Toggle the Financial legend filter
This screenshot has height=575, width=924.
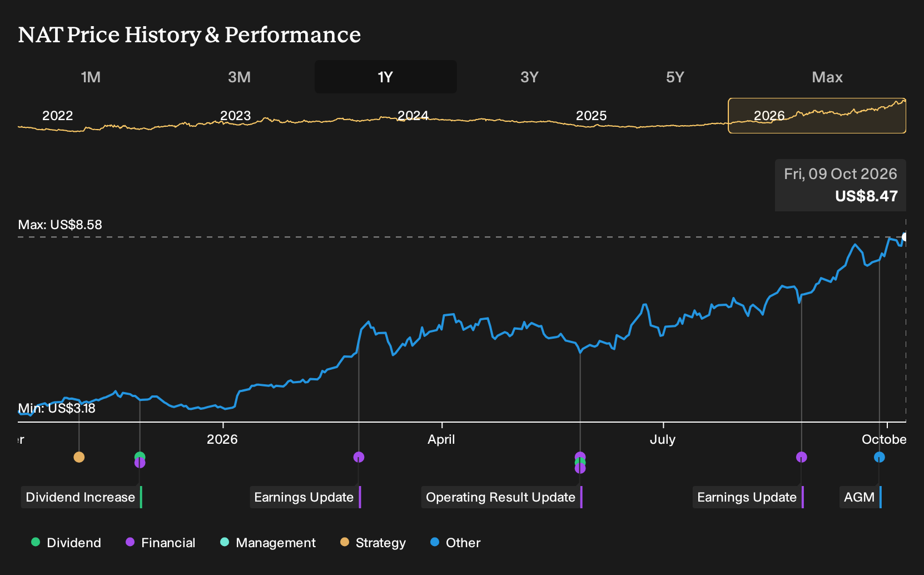coord(160,543)
